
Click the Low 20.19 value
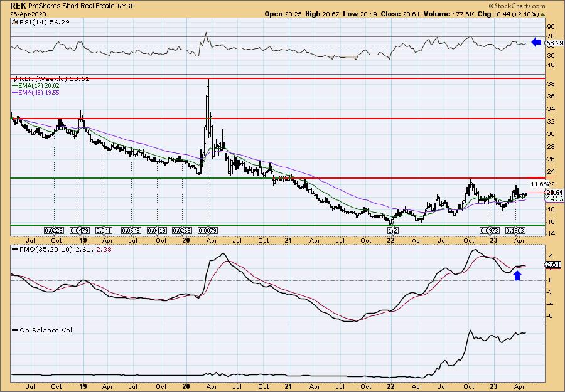click(358, 14)
